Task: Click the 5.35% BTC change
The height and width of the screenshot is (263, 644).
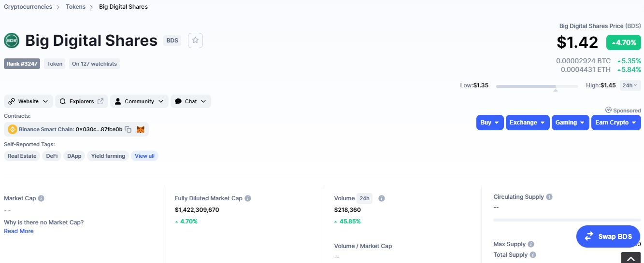Action: [629, 61]
